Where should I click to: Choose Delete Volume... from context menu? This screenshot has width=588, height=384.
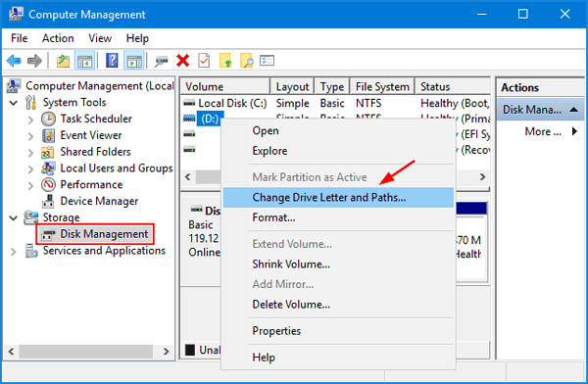pos(339,304)
